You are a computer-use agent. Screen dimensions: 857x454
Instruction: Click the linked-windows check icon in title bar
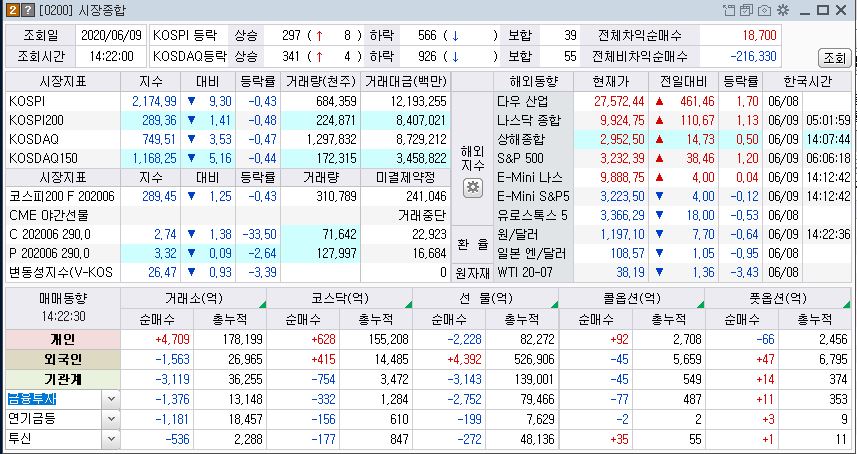(x=747, y=10)
